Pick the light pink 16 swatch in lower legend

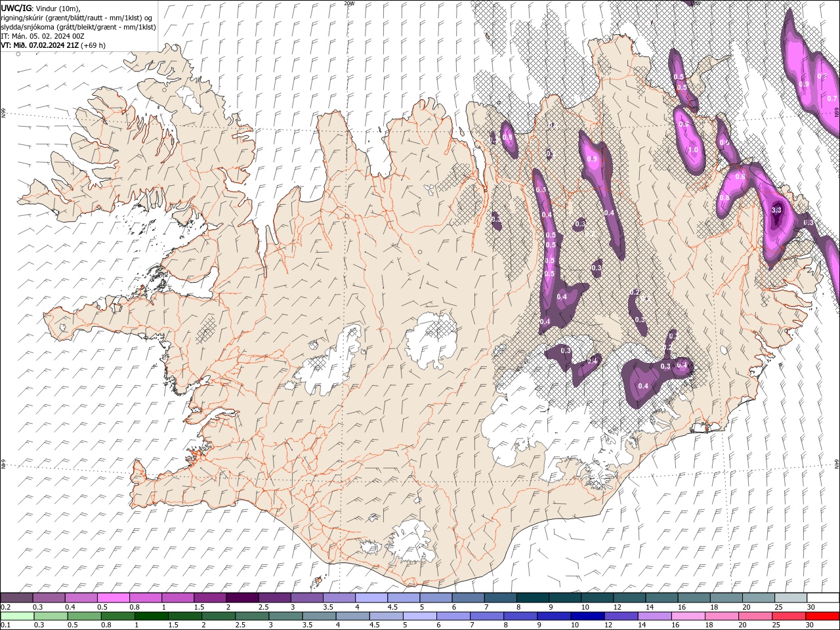tap(688, 616)
